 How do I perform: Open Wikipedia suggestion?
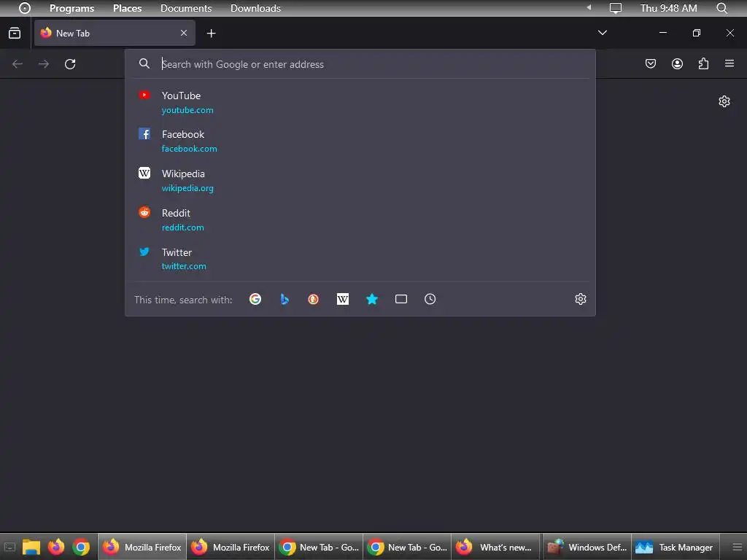(360, 181)
